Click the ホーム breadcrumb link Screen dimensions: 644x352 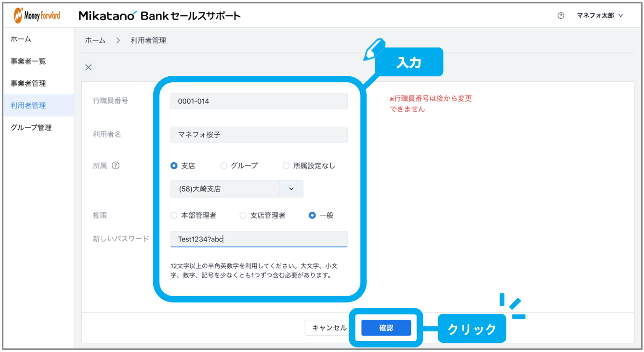[x=95, y=40]
